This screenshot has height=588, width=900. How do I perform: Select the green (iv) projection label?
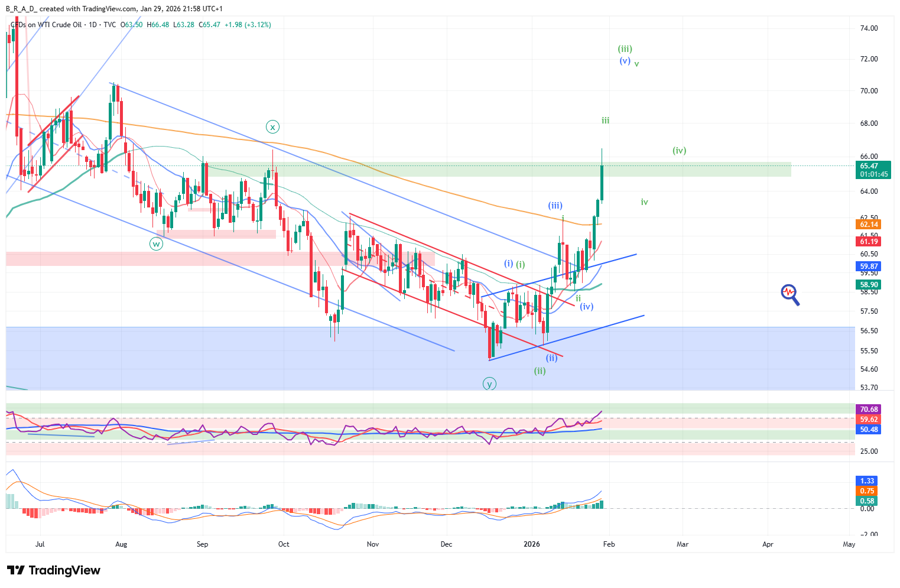click(x=679, y=151)
